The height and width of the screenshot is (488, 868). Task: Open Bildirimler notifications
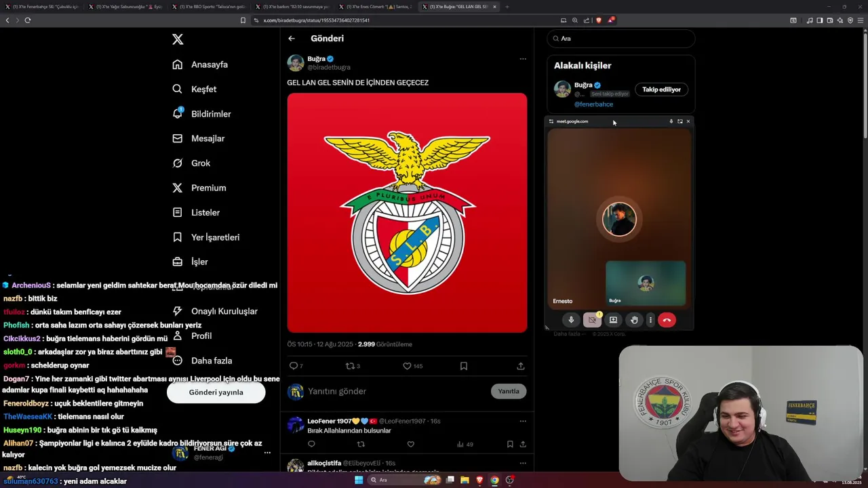[201, 114]
